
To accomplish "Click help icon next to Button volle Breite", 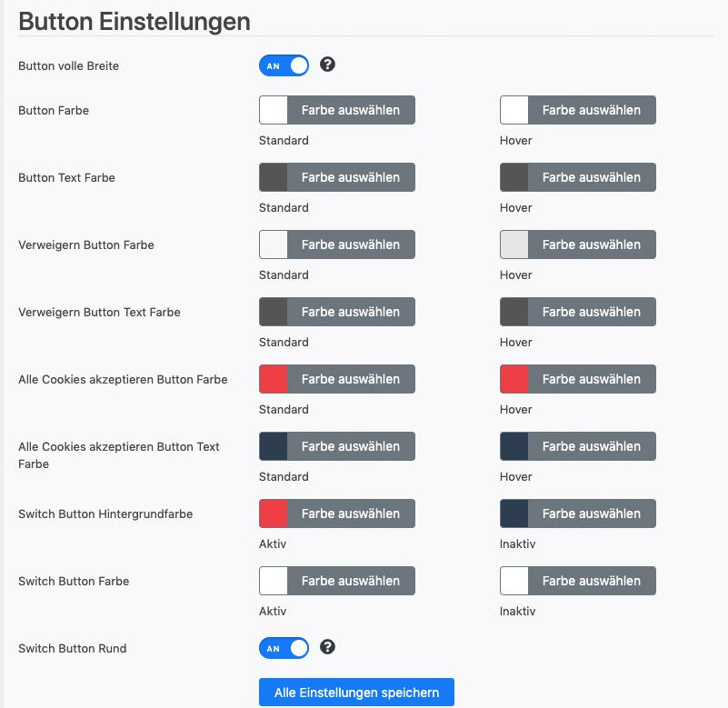I will [327, 64].
